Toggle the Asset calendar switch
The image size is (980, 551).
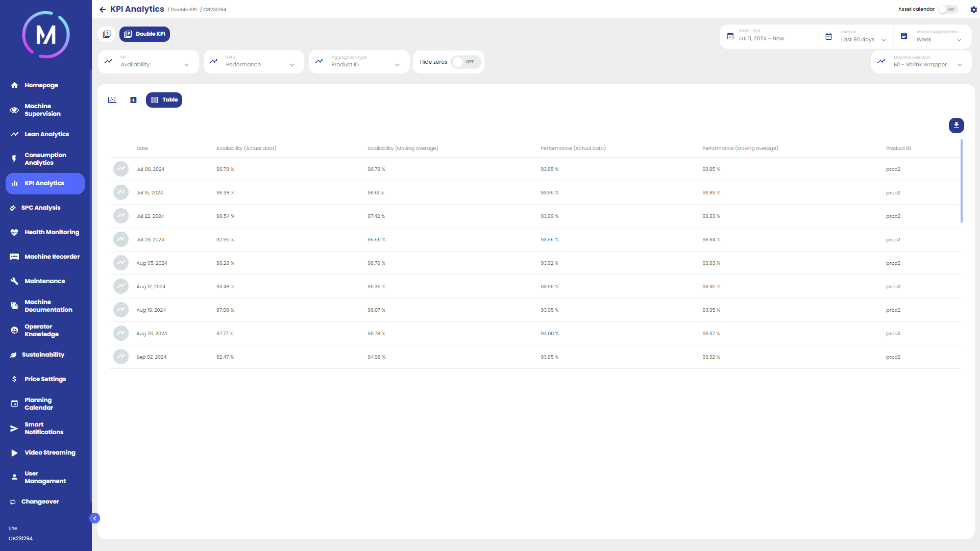click(948, 9)
